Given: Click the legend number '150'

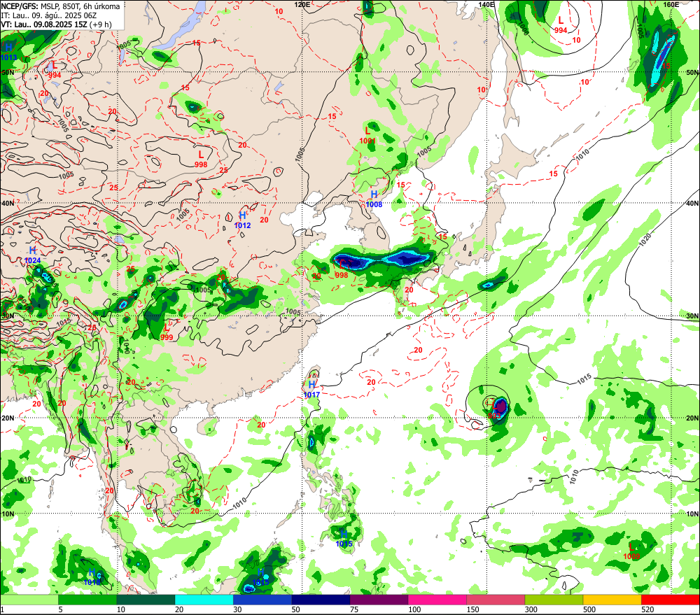Looking at the screenshot, I should 472,609.
